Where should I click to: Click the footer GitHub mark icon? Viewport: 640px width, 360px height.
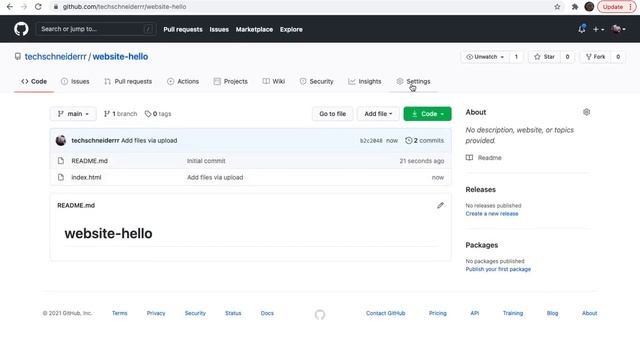(x=320, y=314)
